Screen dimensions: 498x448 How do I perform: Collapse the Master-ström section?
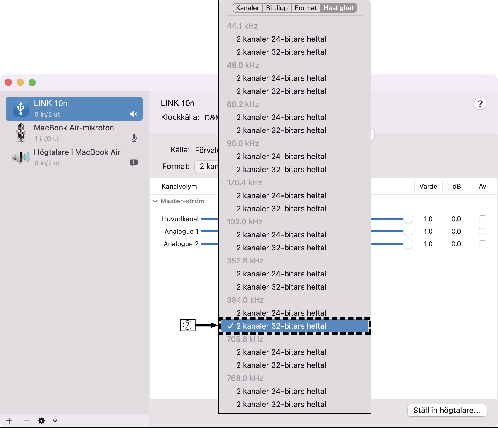click(155, 201)
